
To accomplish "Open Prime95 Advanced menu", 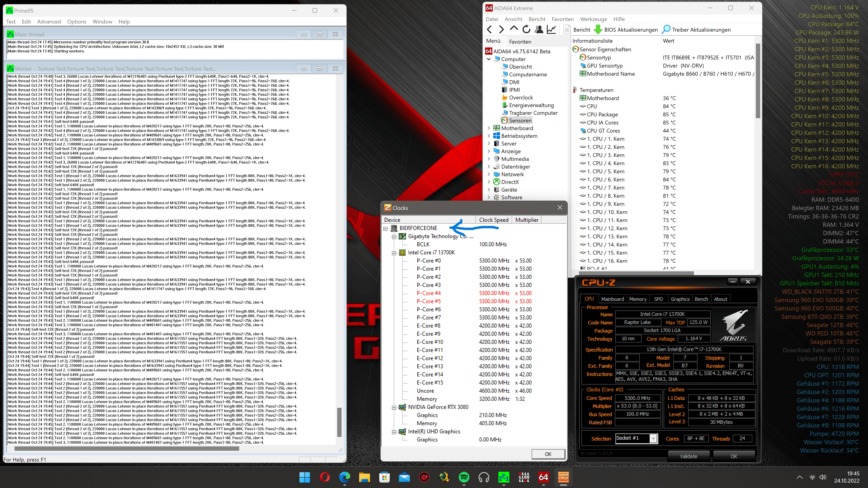I will [49, 21].
